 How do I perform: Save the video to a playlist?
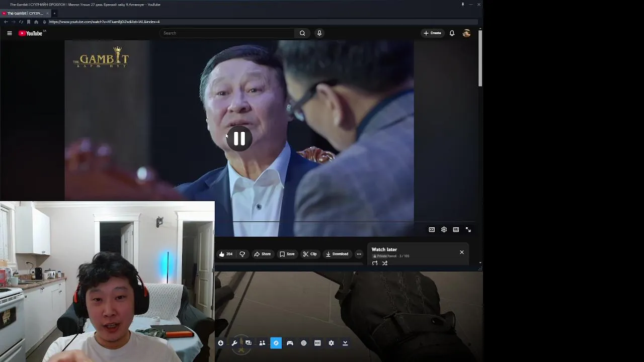(x=287, y=254)
